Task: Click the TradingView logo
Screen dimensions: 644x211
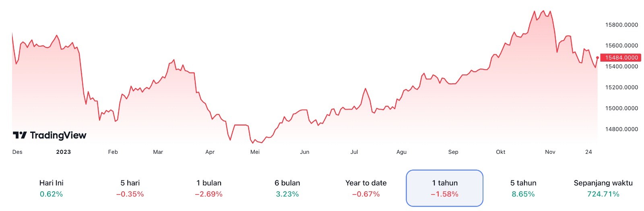Action: [50, 135]
